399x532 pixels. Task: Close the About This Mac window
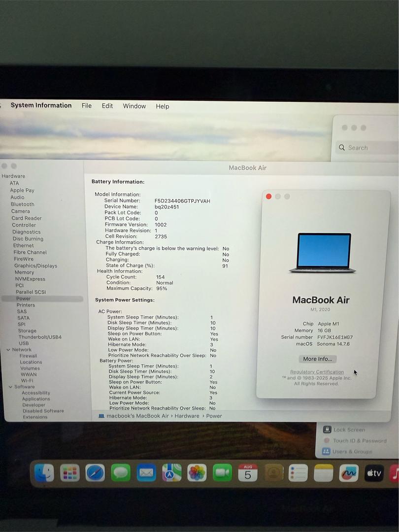269,197
